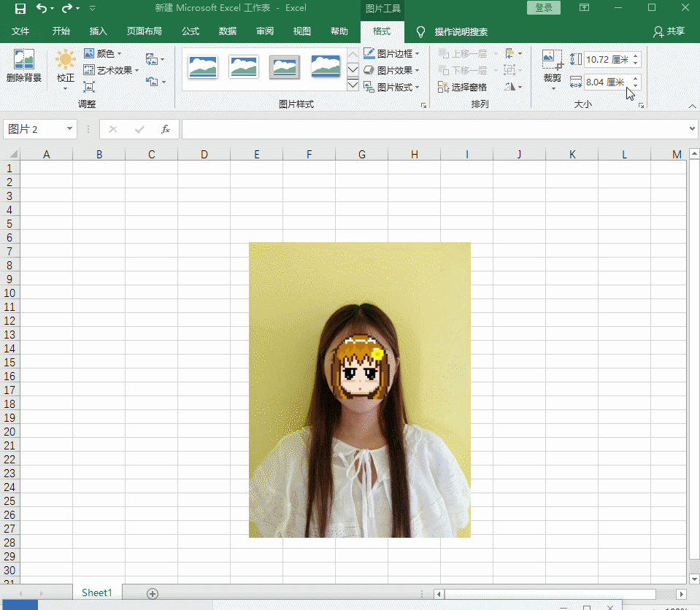The width and height of the screenshot is (700, 610).
Task: Click the 登录 sign-in button
Action: coord(543,8)
